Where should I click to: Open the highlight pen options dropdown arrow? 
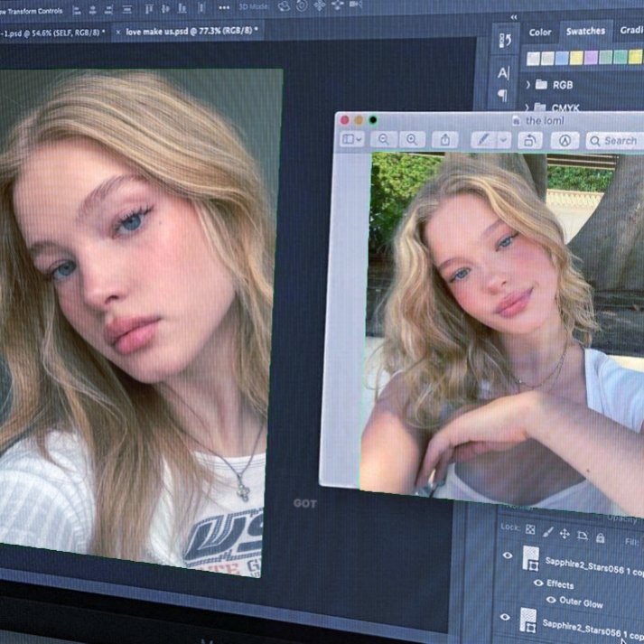(504, 140)
